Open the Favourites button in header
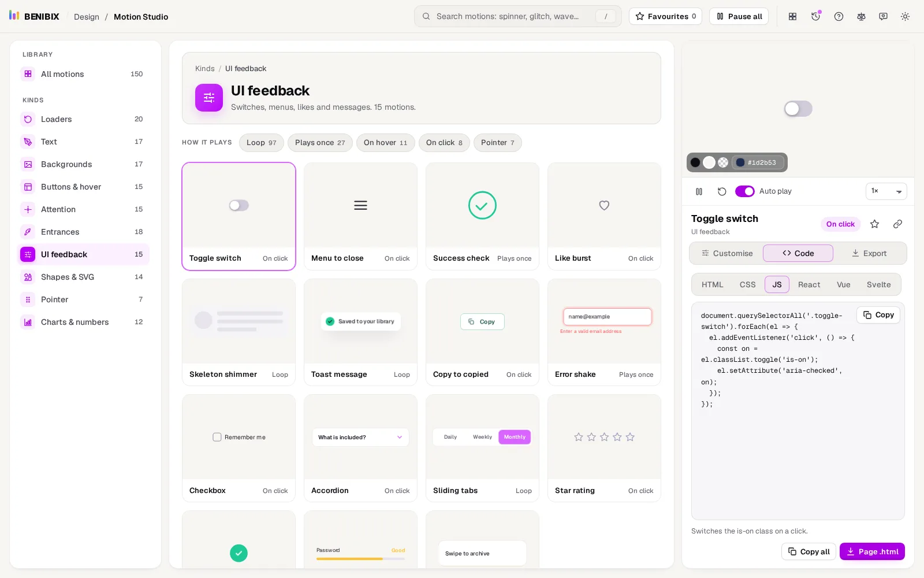The image size is (924, 578). 665,16
